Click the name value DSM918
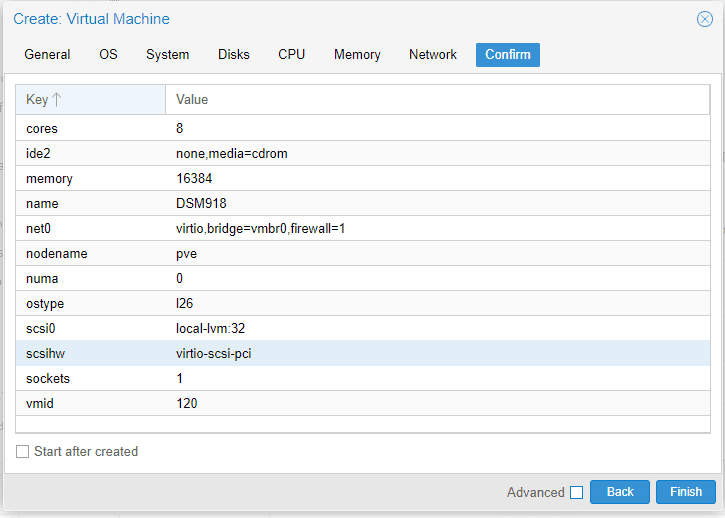This screenshot has width=725, height=518. pyautogui.click(x=201, y=204)
